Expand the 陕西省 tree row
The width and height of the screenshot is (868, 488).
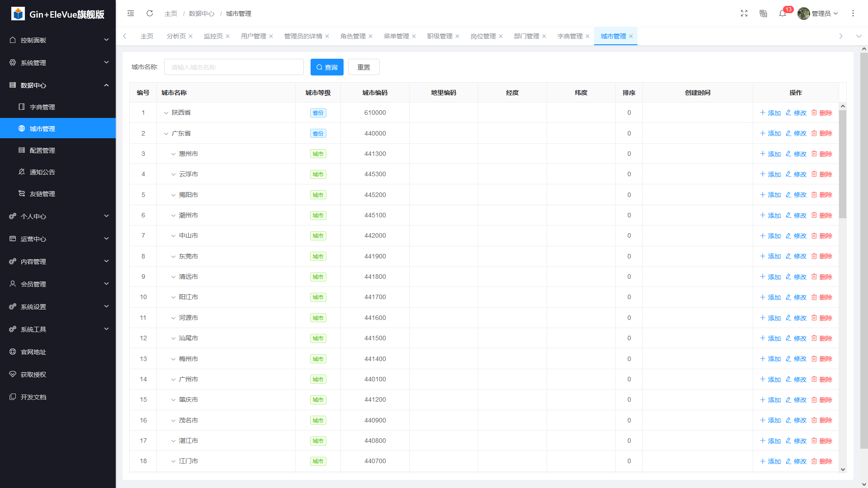coord(166,113)
